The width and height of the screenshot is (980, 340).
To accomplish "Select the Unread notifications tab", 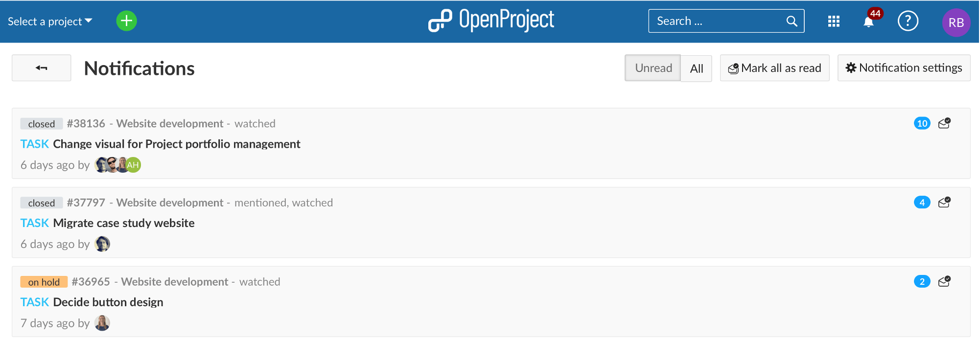I will pyautogui.click(x=653, y=68).
